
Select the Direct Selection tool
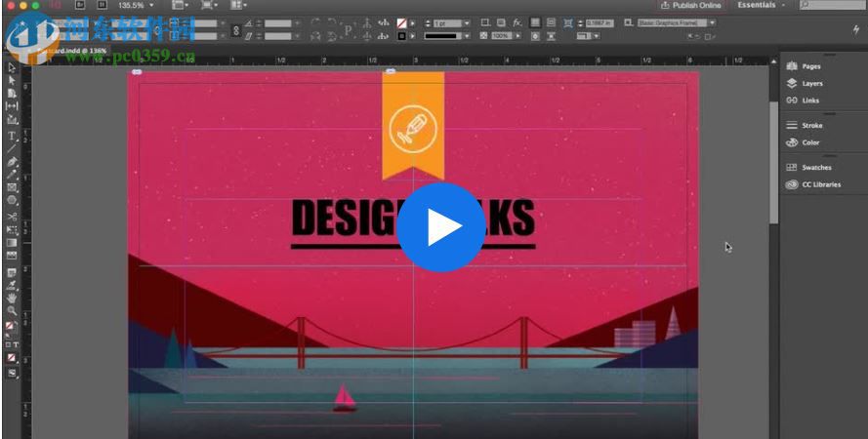(x=12, y=81)
